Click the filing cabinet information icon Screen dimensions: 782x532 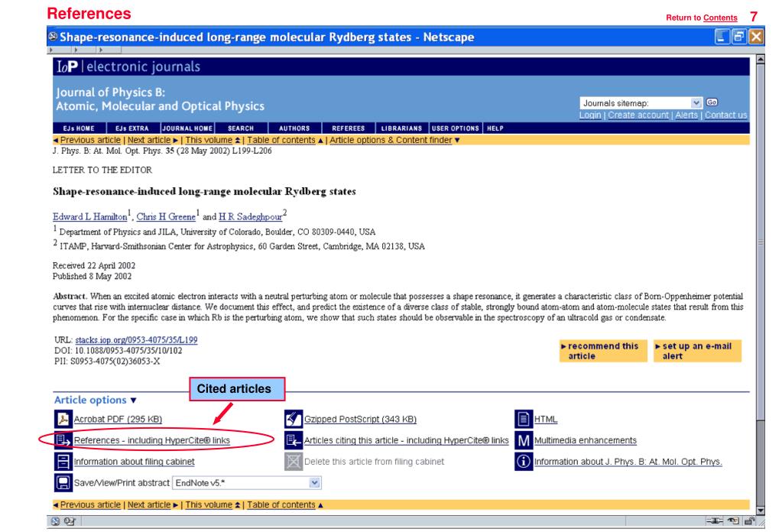tap(63, 461)
